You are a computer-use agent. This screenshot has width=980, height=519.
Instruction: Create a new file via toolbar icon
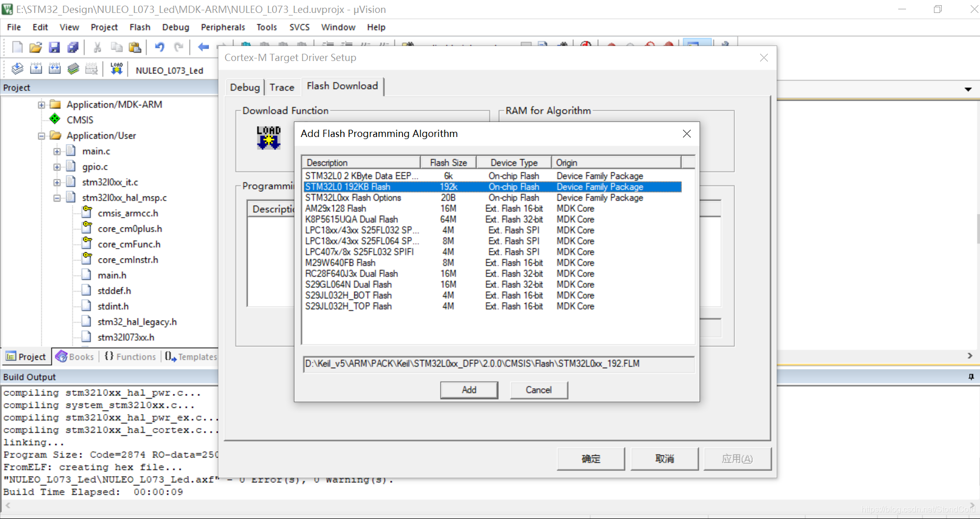(17, 48)
